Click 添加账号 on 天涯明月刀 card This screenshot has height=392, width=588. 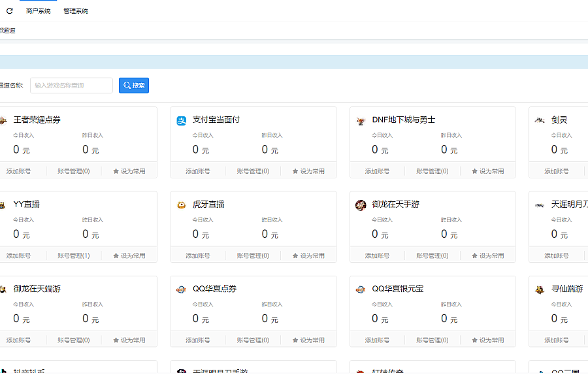(556, 255)
